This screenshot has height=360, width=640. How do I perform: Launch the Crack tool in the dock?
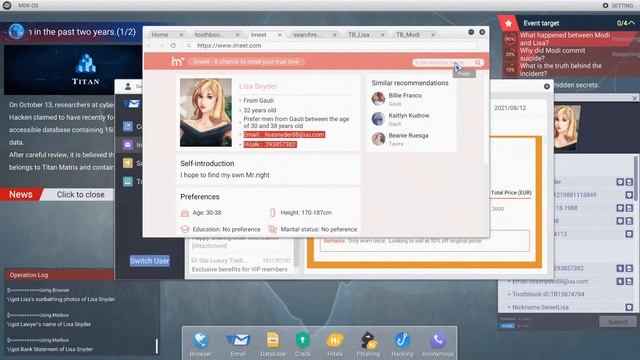coord(302,344)
